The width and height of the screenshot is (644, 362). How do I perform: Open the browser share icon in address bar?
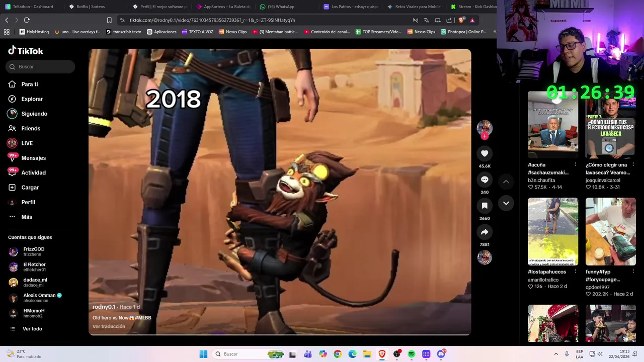[x=449, y=20]
